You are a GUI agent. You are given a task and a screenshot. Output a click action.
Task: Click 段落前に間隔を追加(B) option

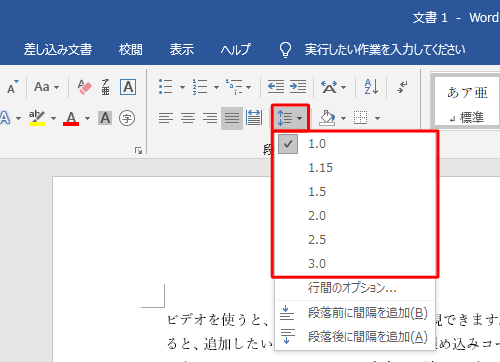tap(355, 313)
